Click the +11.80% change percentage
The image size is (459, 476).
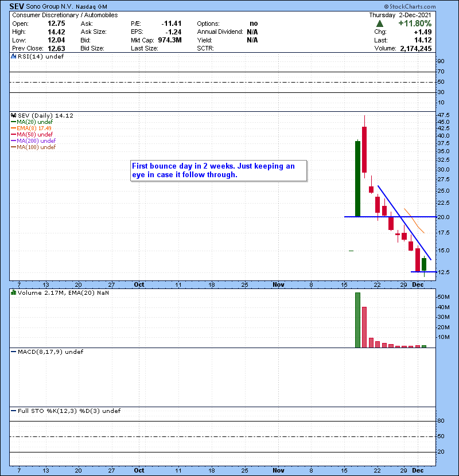tap(413, 24)
